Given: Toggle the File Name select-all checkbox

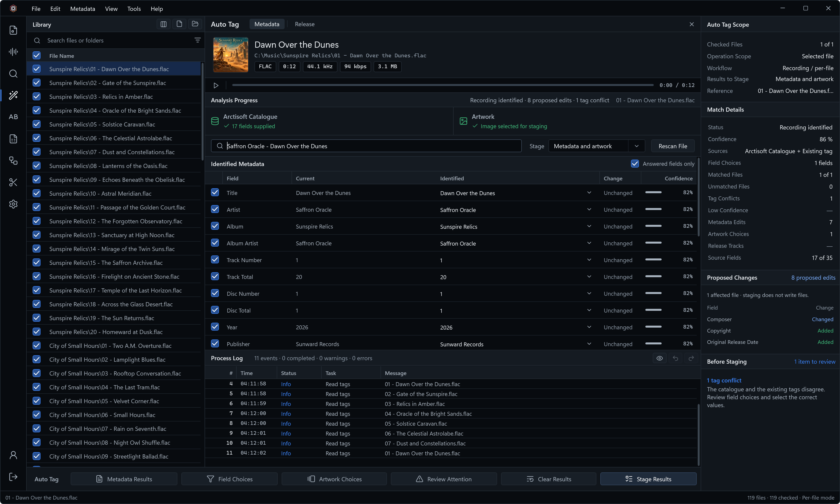Looking at the screenshot, I should [37, 56].
